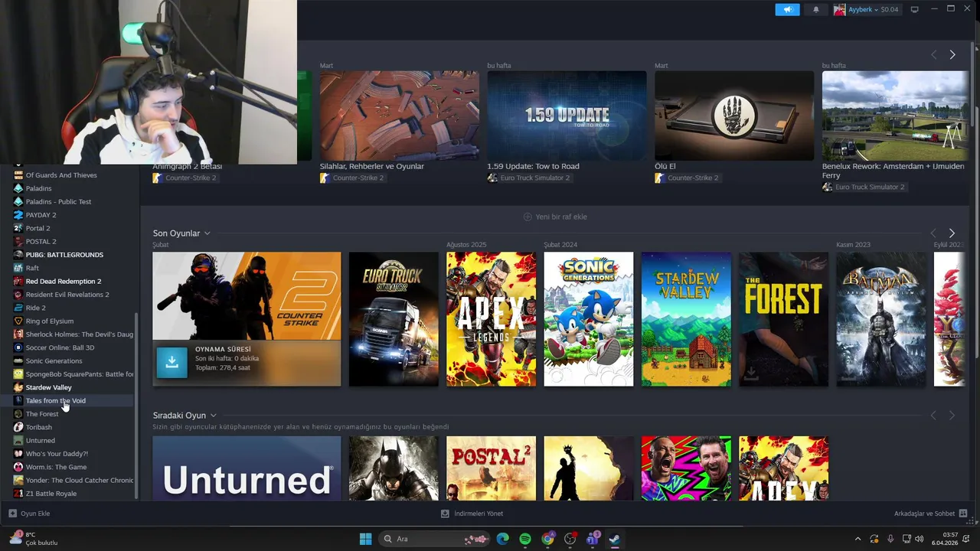980x551 pixels.
Task: Show hidden system tray icons chevron
Action: point(857,539)
